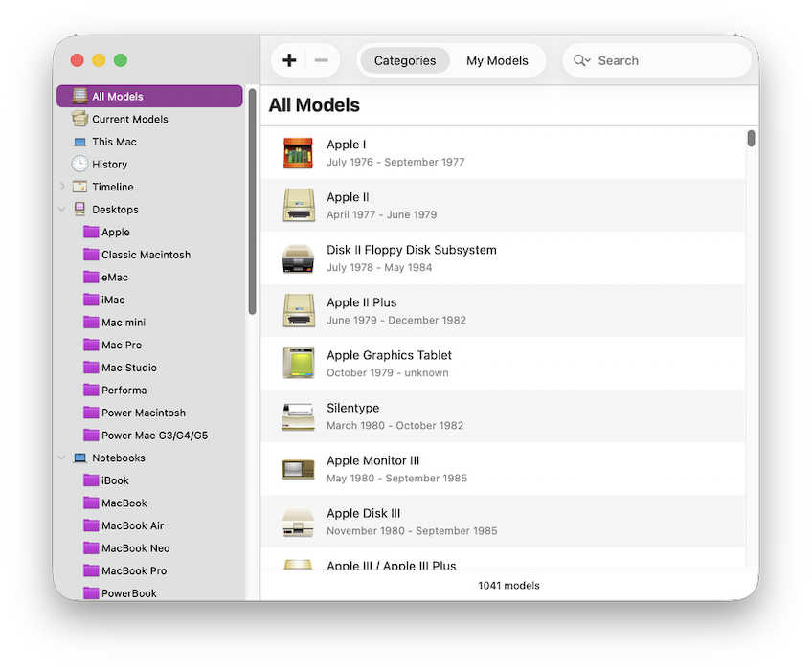Click the sidebar vertical scrollbar

[252, 202]
